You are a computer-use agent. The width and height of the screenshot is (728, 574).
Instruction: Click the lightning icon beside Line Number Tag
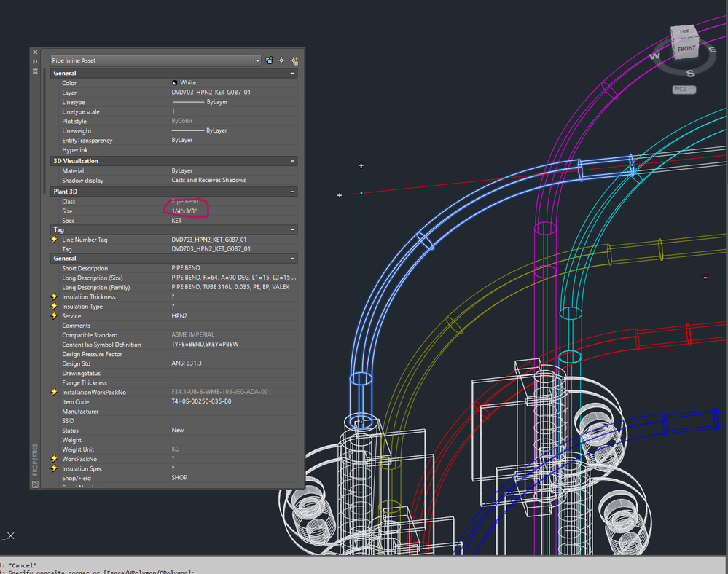(x=55, y=240)
